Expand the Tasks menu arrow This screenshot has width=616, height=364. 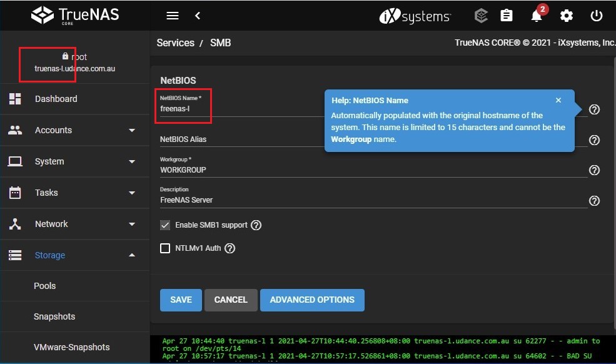[132, 193]
